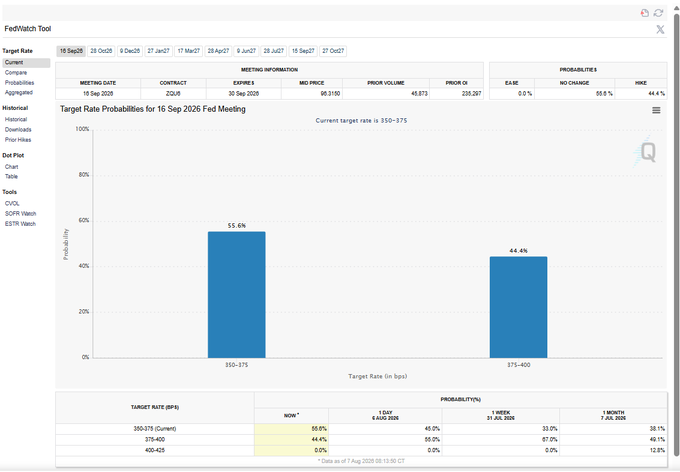Click the 16 Sep 2026 meeting date cell
The width and height of the screenshot is (680, 472).
click(98, 94)
